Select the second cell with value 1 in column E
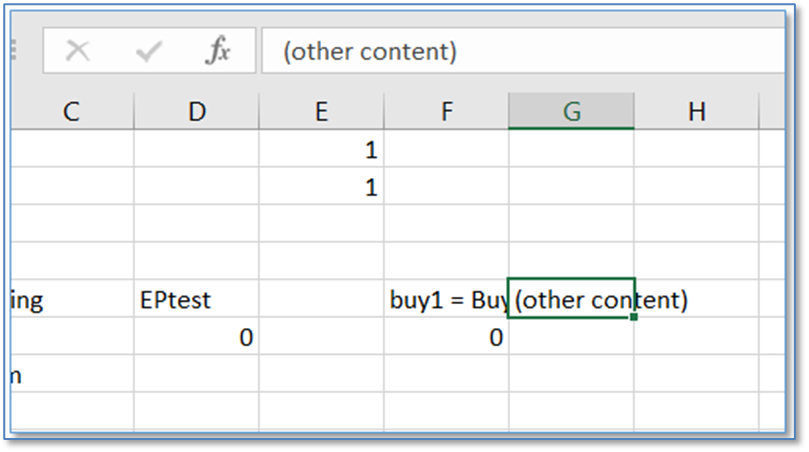 (x=321, y=187)
